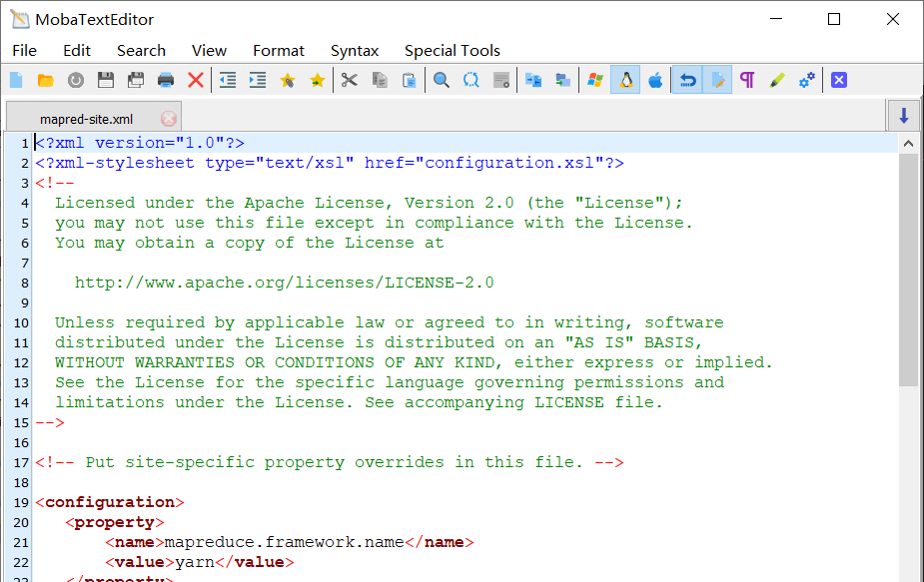Open Find and Replace circular-arrows icon
This screenshot has width=924, height=582.
[471, 80]
